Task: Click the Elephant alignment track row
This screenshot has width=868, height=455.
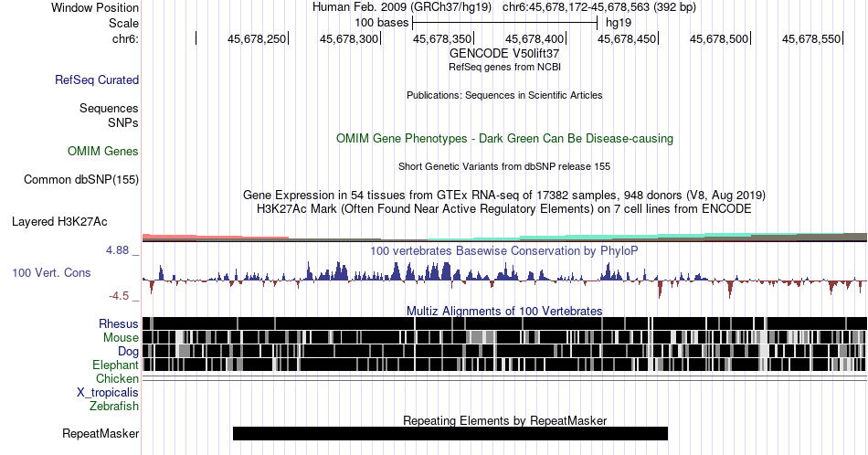Action: pos(504,365)
